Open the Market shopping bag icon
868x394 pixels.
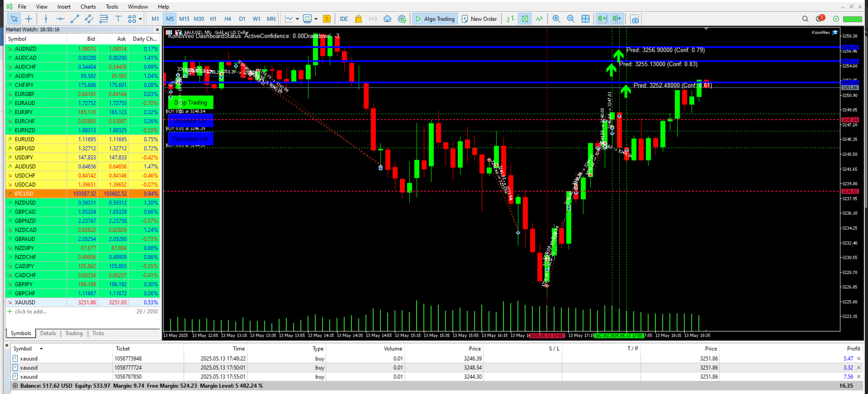358,19
